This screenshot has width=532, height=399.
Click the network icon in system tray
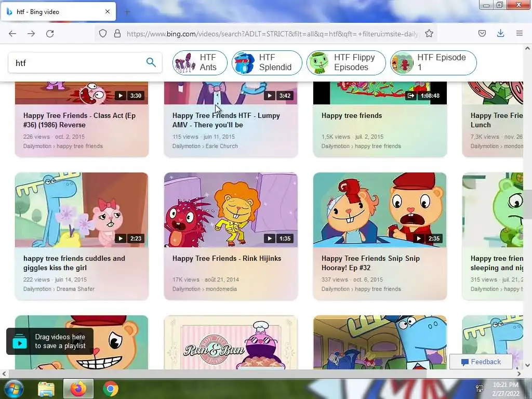click(x=480, y=389)
